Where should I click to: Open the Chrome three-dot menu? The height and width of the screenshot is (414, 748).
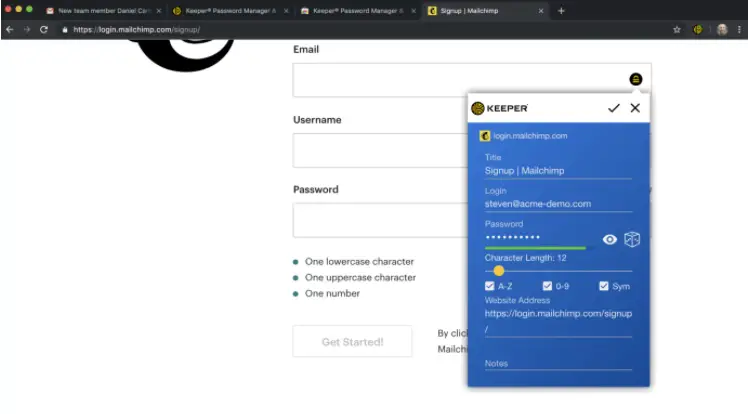point(739,30)
